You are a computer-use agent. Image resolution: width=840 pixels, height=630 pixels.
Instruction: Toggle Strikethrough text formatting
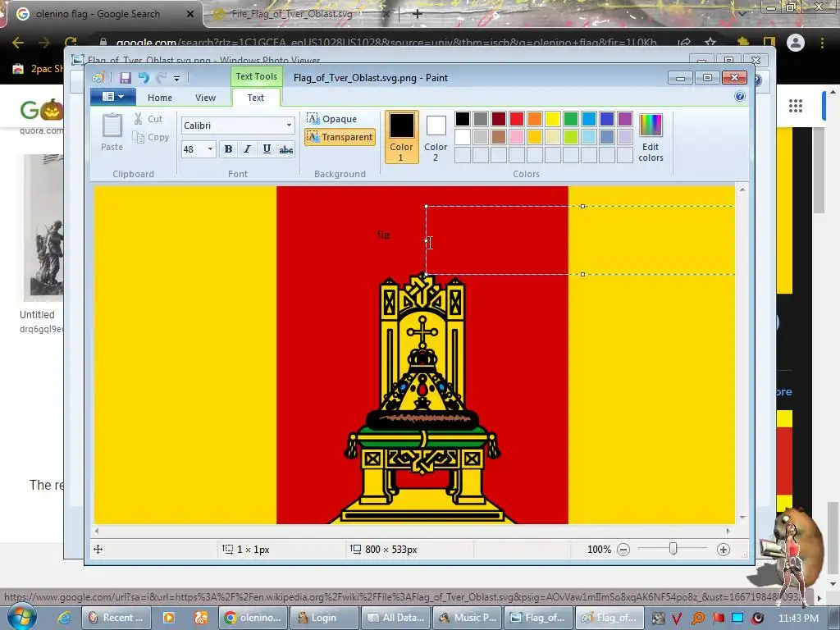pyautogui.click(x=286, y=149)
